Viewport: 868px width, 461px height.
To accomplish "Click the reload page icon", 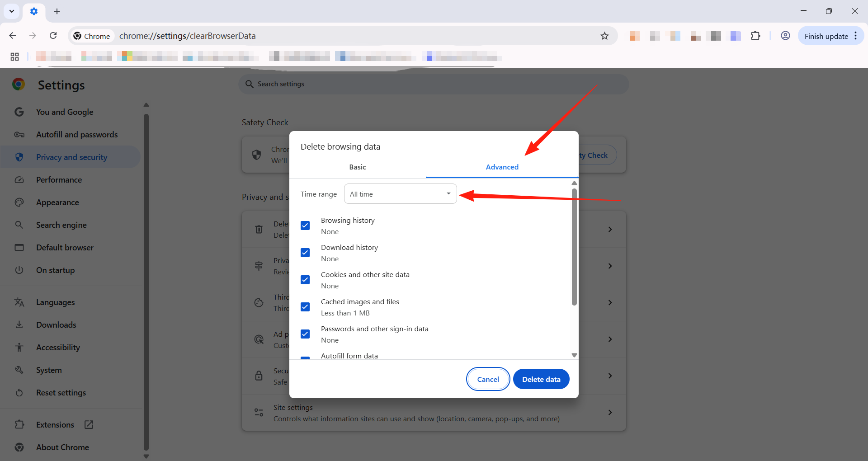I will click(53, 36).
